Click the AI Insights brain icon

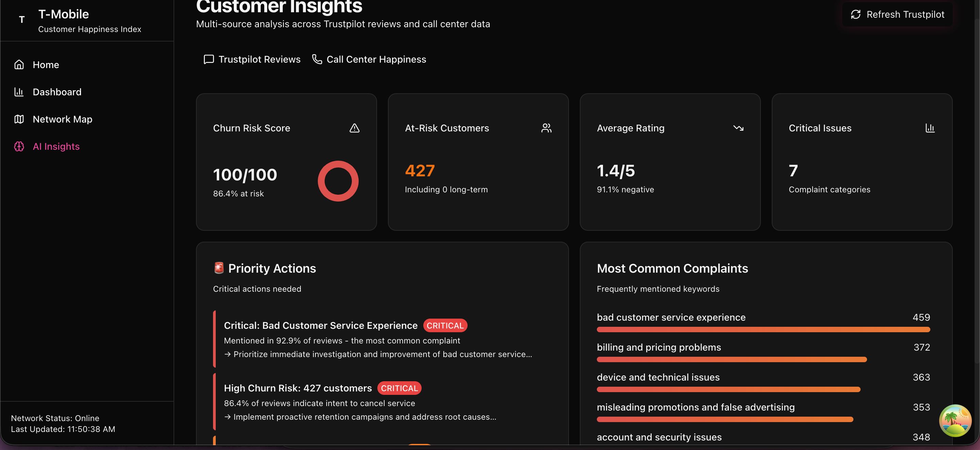[19, 147]
